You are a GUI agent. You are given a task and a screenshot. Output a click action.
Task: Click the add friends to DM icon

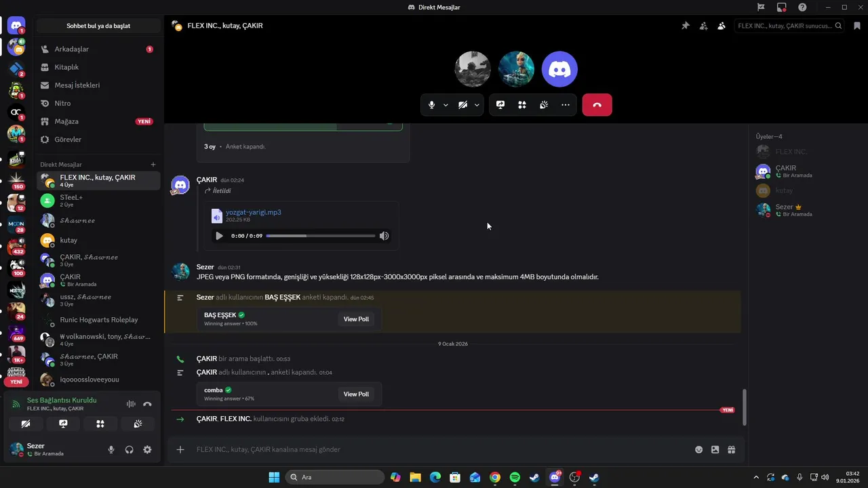[703, 26]
